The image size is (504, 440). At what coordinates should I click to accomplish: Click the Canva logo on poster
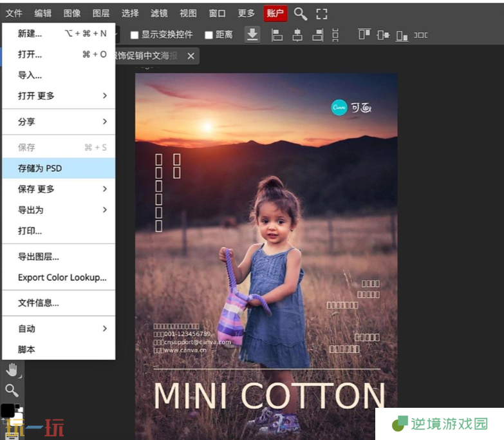point(339,108)
